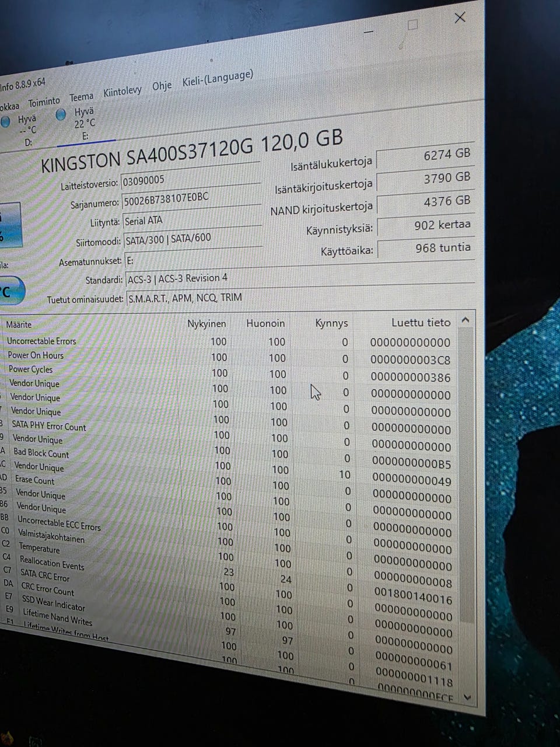Click the current value 23

(x=229, y=573)
